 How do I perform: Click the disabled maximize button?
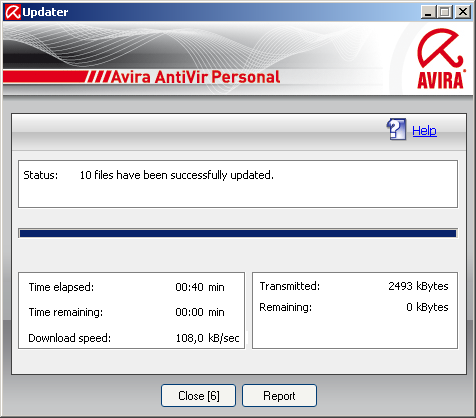445,12
